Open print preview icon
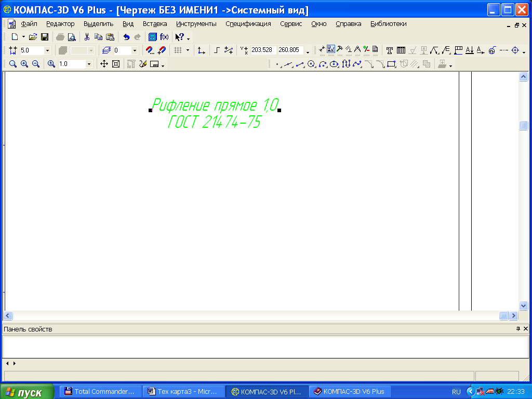The image size is (532, 399). (x=72, y=37)
